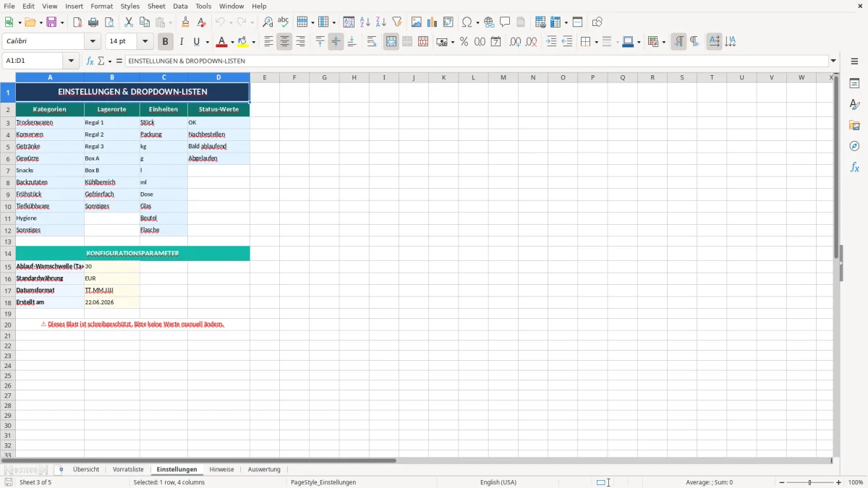Toggle Align Right
868x488 pixels.
tap(300, 42)
